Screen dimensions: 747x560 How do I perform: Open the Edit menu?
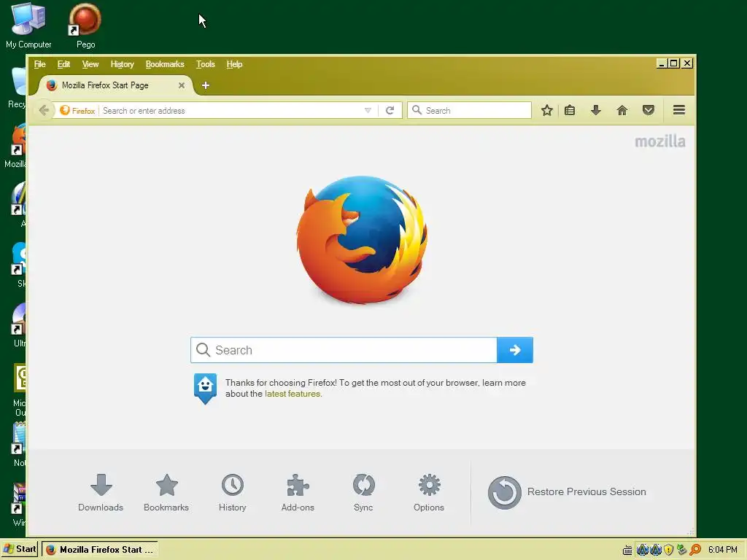(63, 64)
